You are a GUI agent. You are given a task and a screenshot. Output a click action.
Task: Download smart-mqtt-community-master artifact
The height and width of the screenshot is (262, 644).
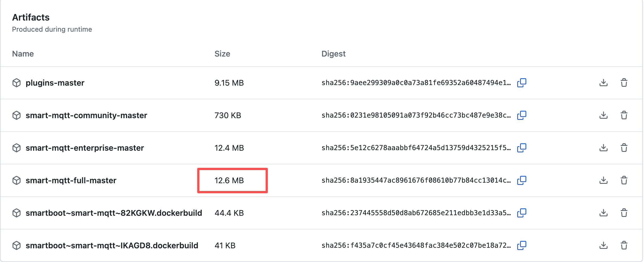point(603,115)
